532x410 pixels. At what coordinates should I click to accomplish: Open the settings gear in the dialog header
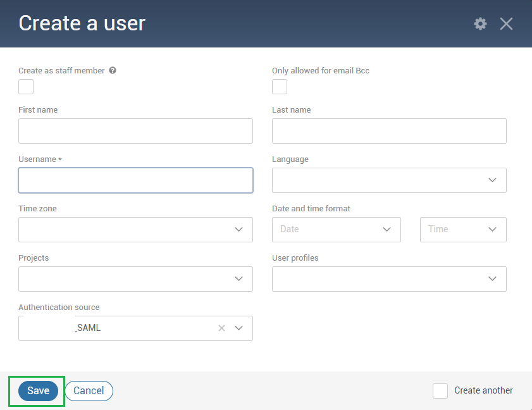tap(480, 23)
